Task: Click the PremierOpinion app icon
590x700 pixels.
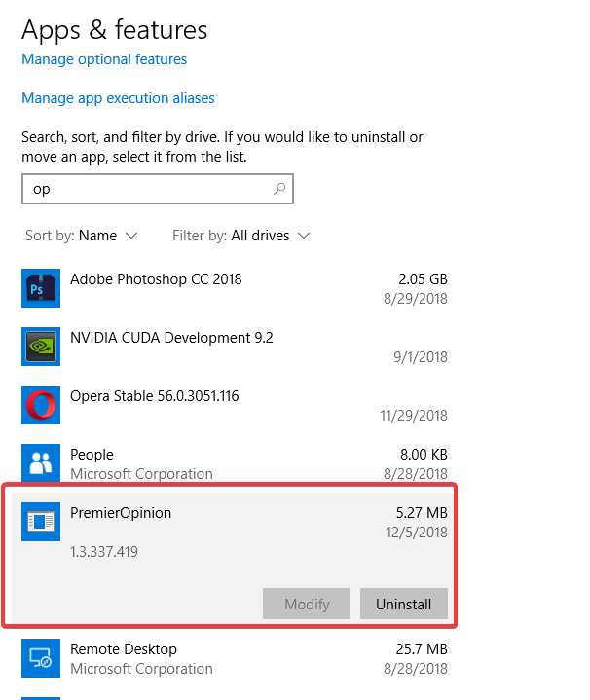Action: (41, 522)
